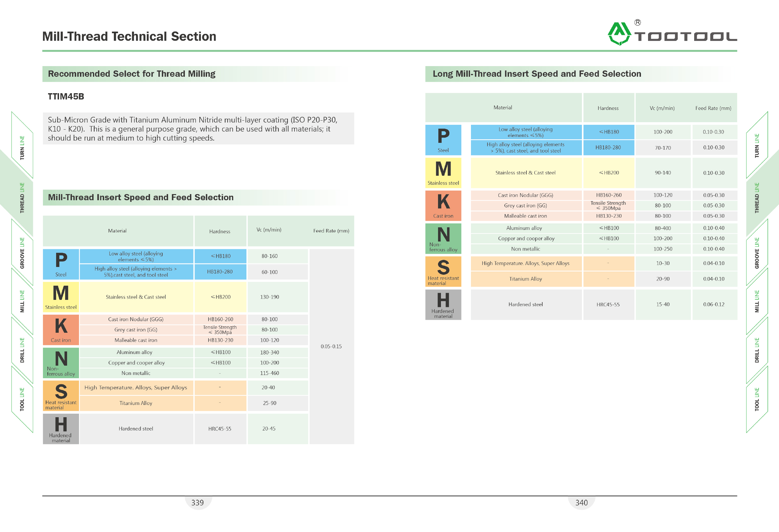Click the '0.06-0.12' feed rate value

pyautogui.click(x=714, y=304)
